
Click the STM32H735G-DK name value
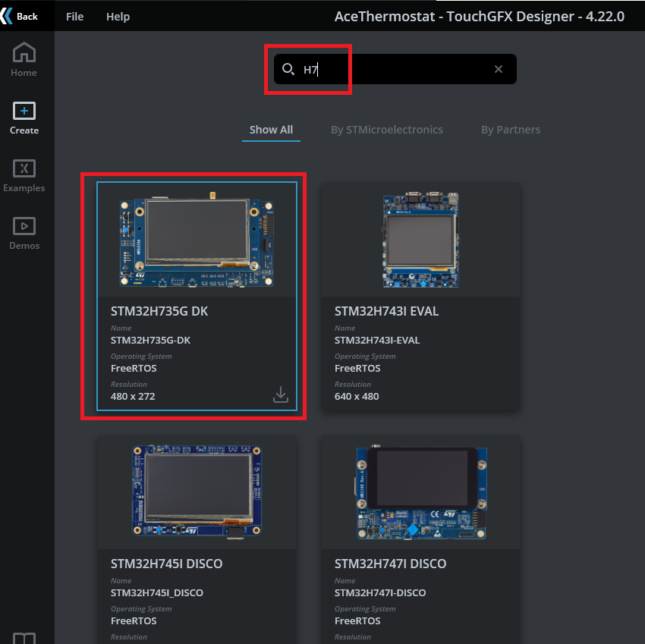point(150,341)
